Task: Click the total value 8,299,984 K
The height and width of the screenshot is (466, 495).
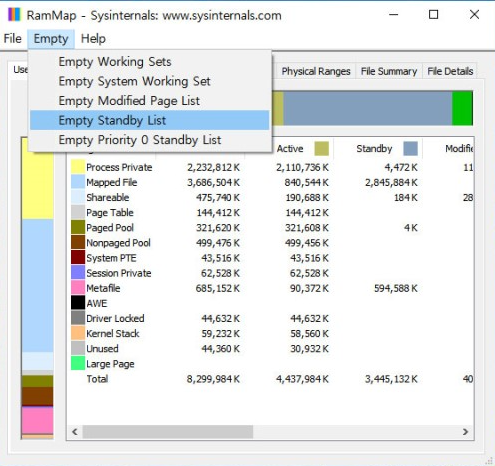Action: pos(213,379)
